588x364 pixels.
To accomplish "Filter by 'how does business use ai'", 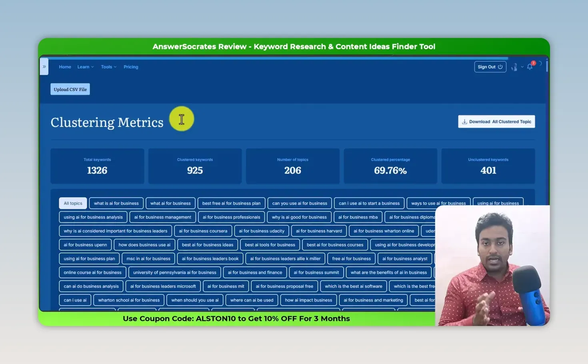I will pos(144,245).
